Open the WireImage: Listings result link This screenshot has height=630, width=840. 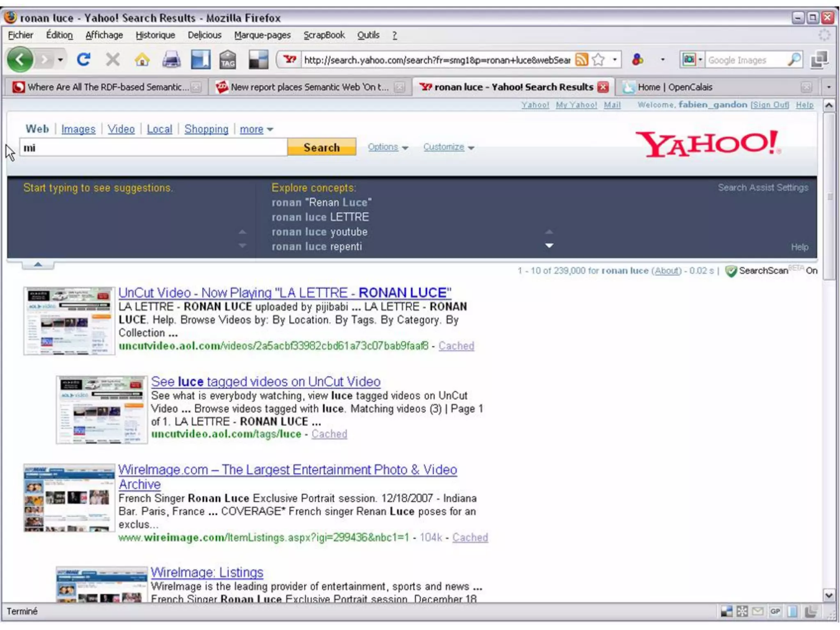pyautogui.click(x=207, y=572)
